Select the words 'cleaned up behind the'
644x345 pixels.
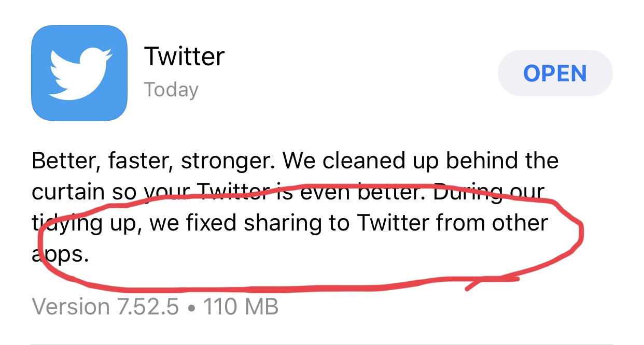(x=441, y=161)
